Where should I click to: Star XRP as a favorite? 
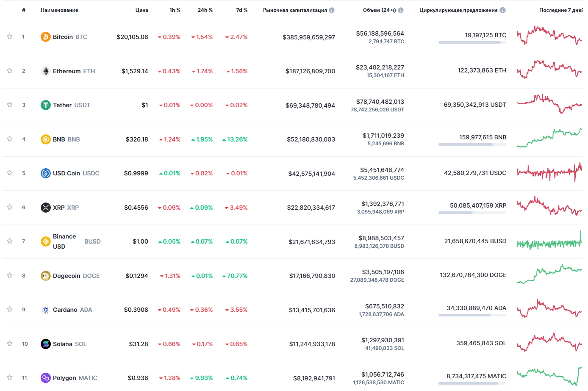coord(9,208)
